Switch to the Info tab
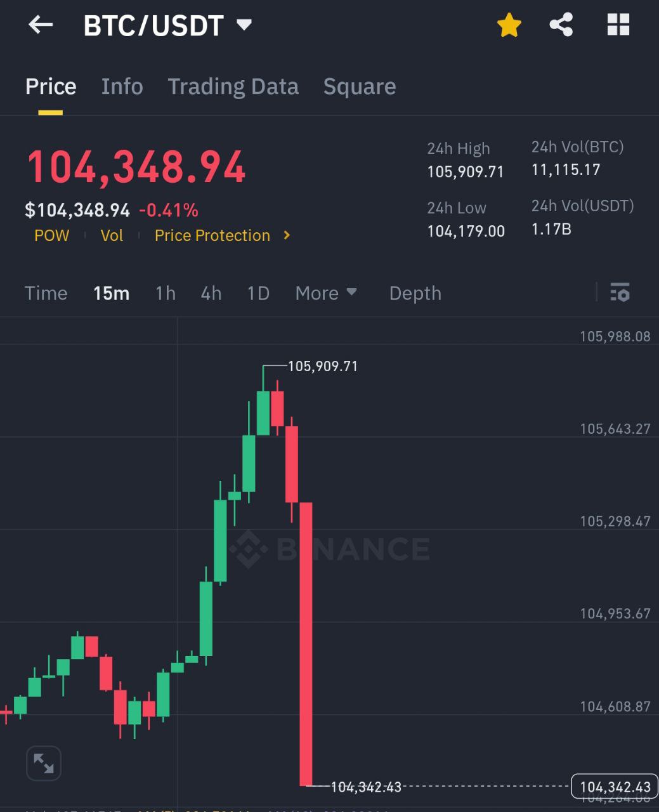659x812 pixels. 122,86
